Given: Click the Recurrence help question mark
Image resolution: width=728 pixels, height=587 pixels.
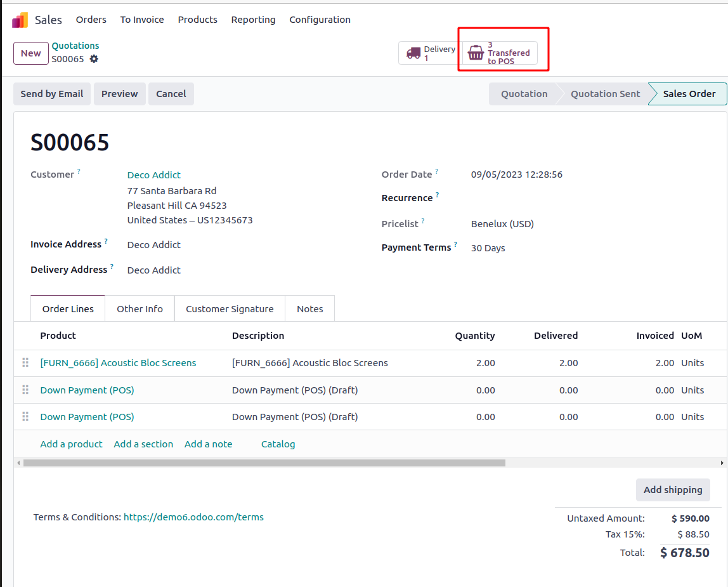Looking at the screenshot, I should coord(437,195).
